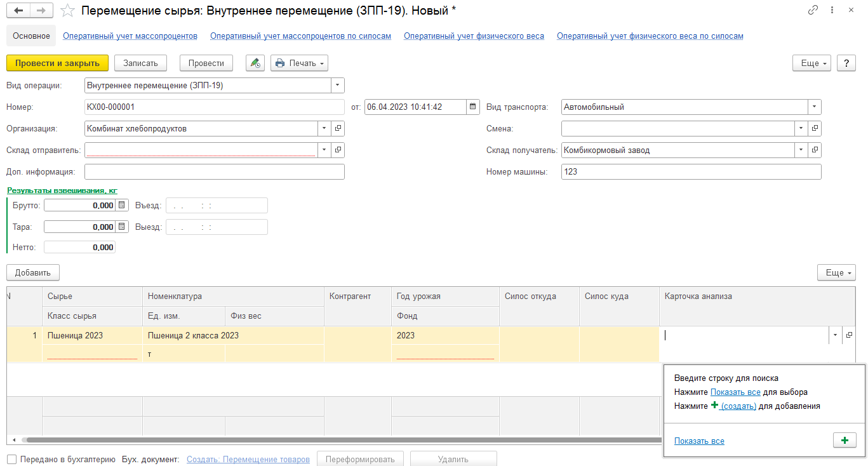Close the document form with the X

click(x=851, y=10)
